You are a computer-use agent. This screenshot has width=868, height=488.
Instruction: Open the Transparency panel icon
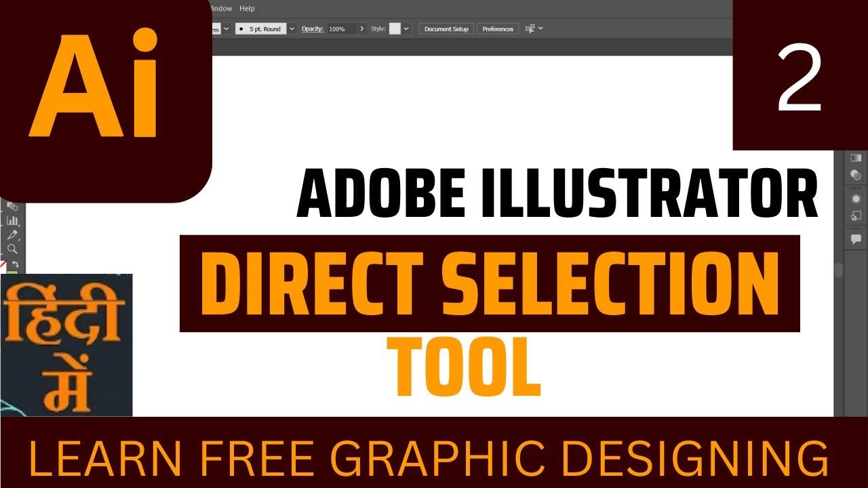pos(856,175)
